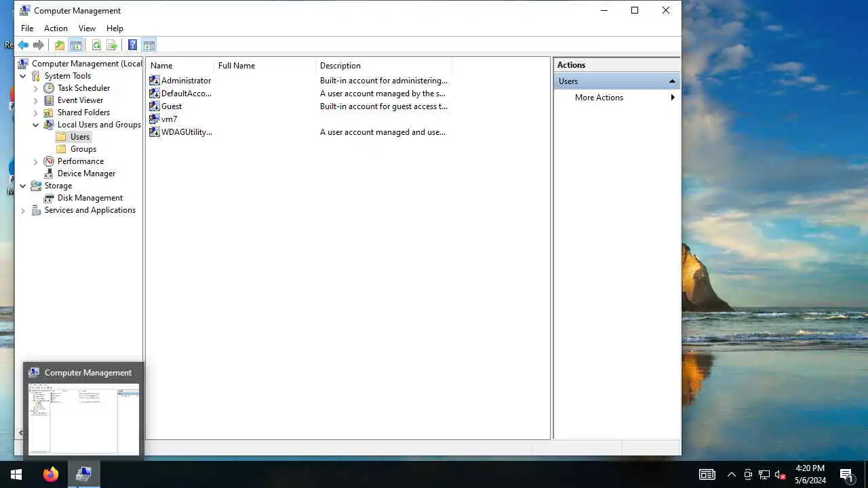Click the Administrator user account icon
This screenshot has width=868, height=488.
[155, 81]
